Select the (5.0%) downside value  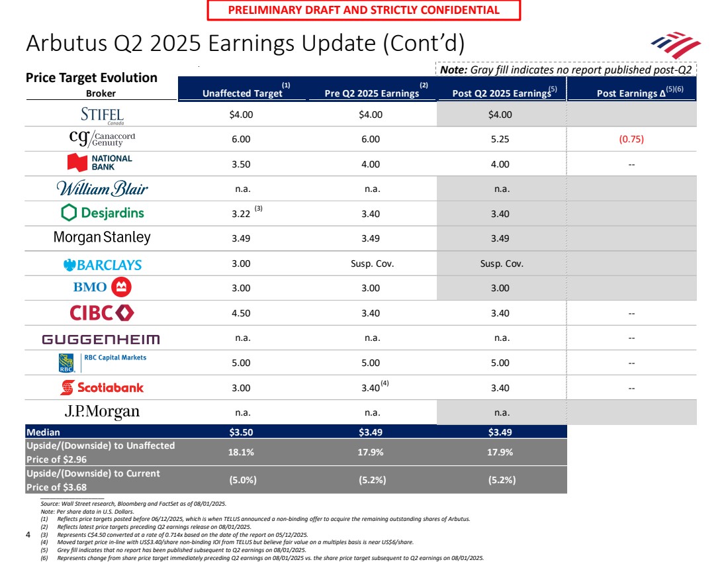(242, 480)
